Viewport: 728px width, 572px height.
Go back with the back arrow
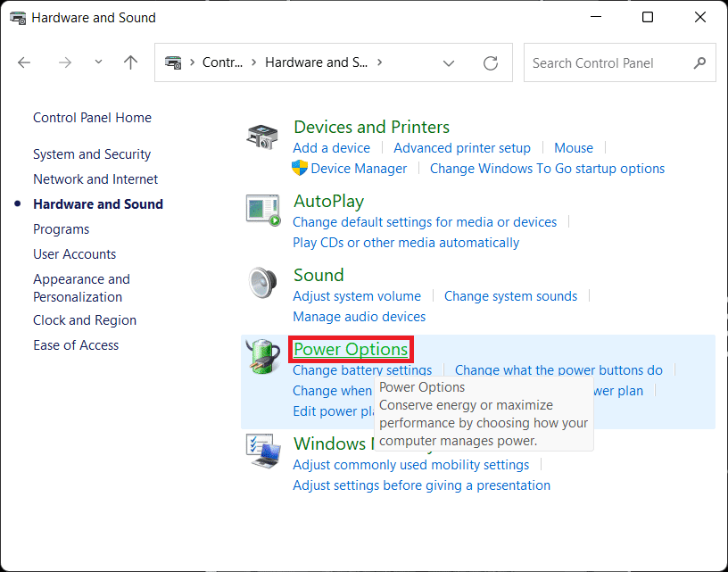[24, 62]
